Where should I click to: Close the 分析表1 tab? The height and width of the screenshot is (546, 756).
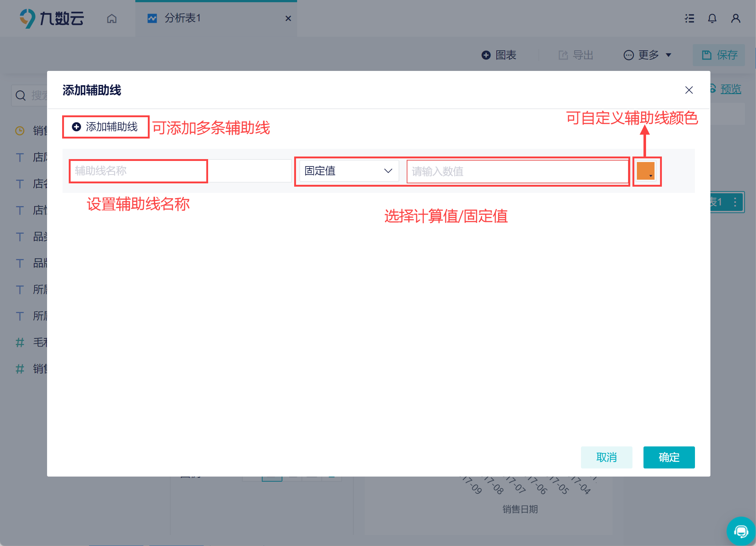pos(288,18)
